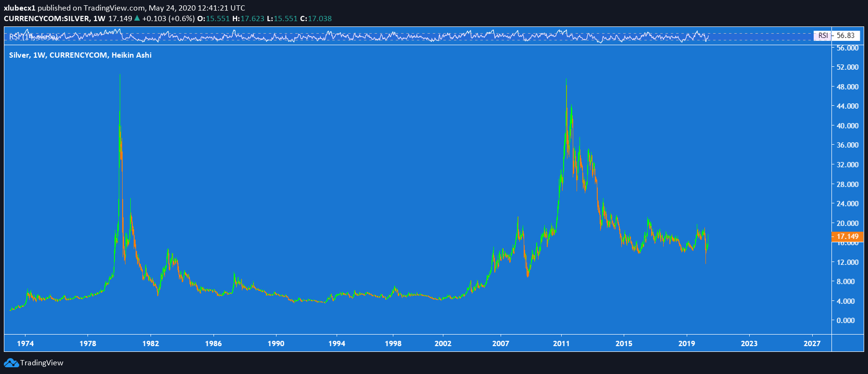The height and width of the screenshot is (374, 868).
Task: Select the Silver, 1W, Heikin Ashi chart legend
Action: [x=80, y=55]
